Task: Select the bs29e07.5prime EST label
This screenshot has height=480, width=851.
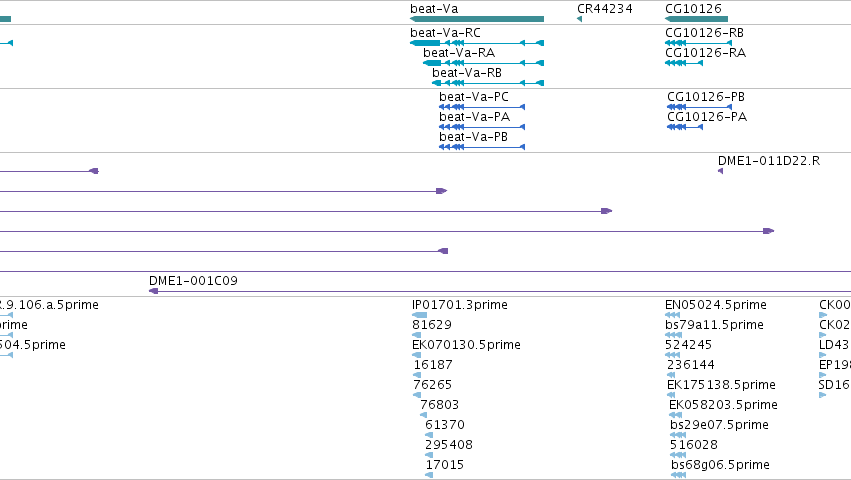Action: [x=720, y=425]
